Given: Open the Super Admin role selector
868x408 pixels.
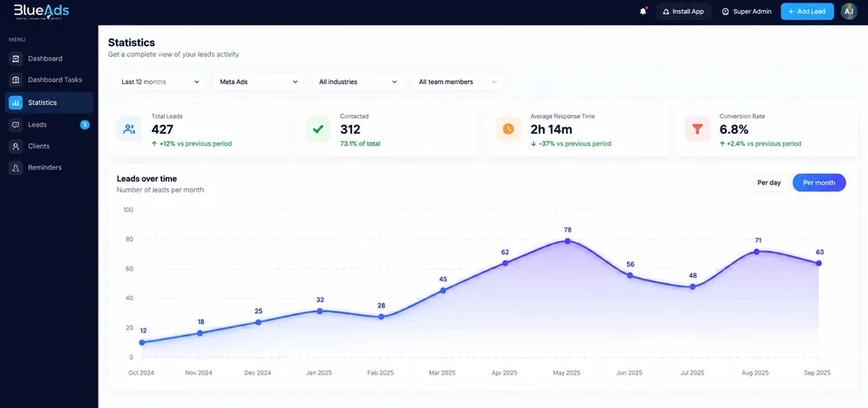Looking at the screenshot, I should [746, 11].
